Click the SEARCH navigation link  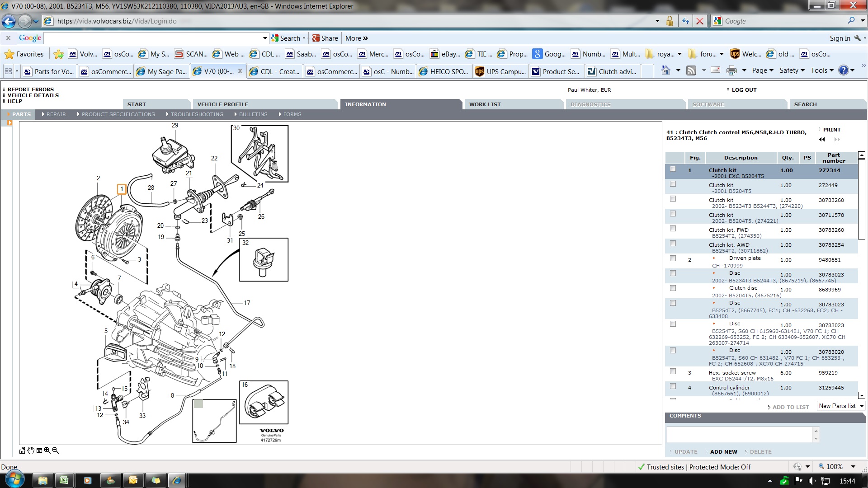pyautogui.click(x=806, y=103)
